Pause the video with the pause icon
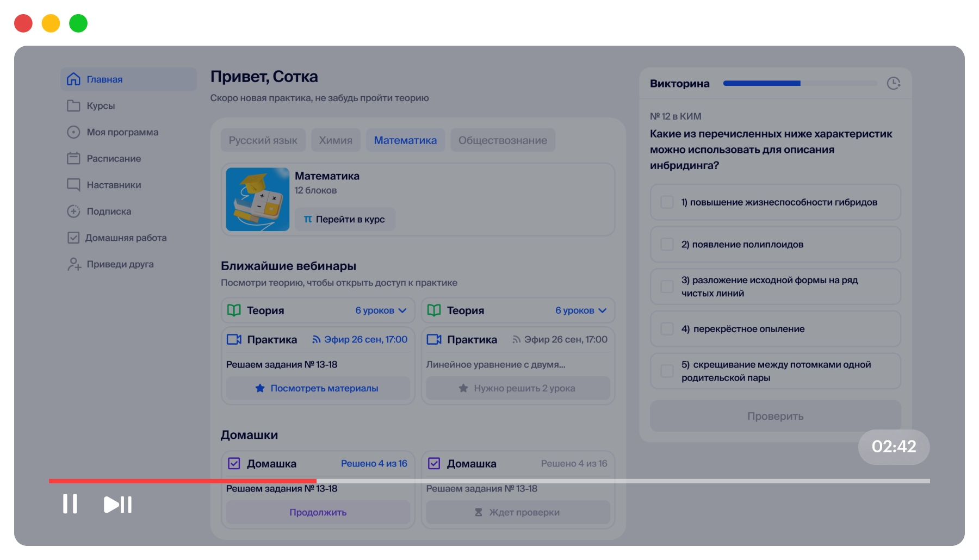Screen dimensions: 979x560 click(70, 504)
